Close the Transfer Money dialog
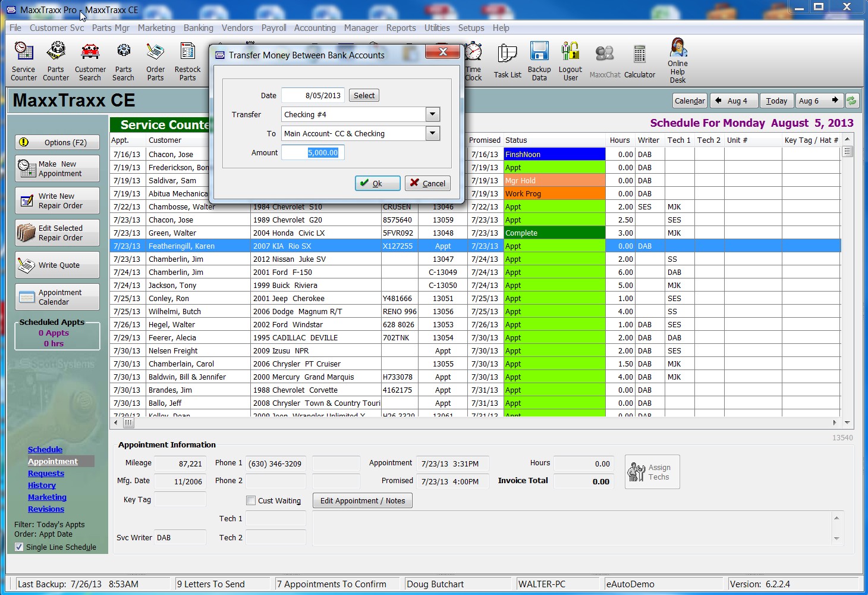Screen dimensions: 868x595 click(x=443, y=52)
